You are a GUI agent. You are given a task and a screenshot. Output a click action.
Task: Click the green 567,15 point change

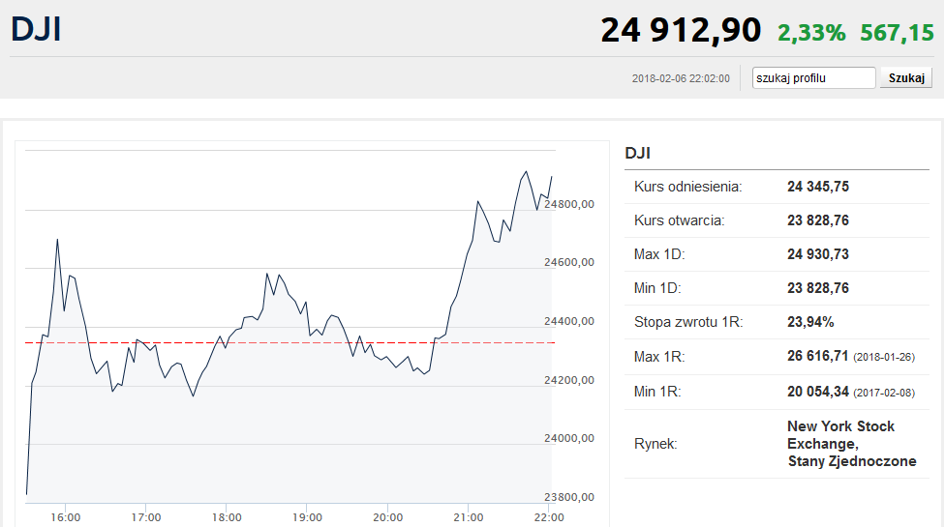897,33
